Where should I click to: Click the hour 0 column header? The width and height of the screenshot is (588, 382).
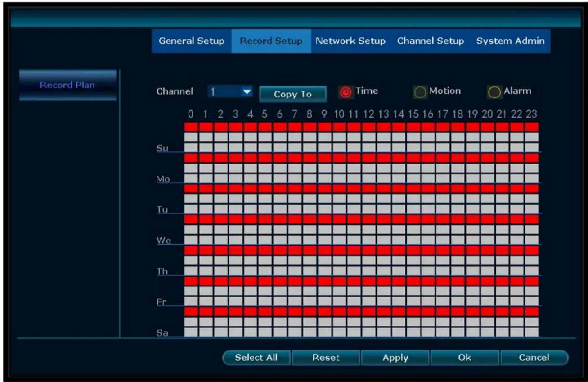pos(191,115)
